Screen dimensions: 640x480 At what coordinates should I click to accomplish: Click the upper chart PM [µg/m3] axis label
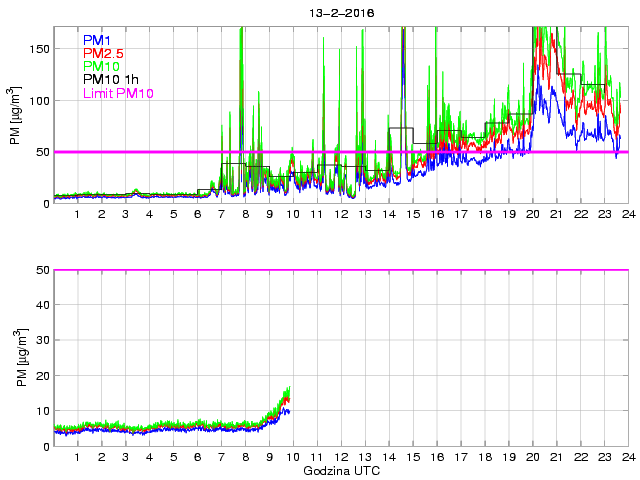click(15, 116)
